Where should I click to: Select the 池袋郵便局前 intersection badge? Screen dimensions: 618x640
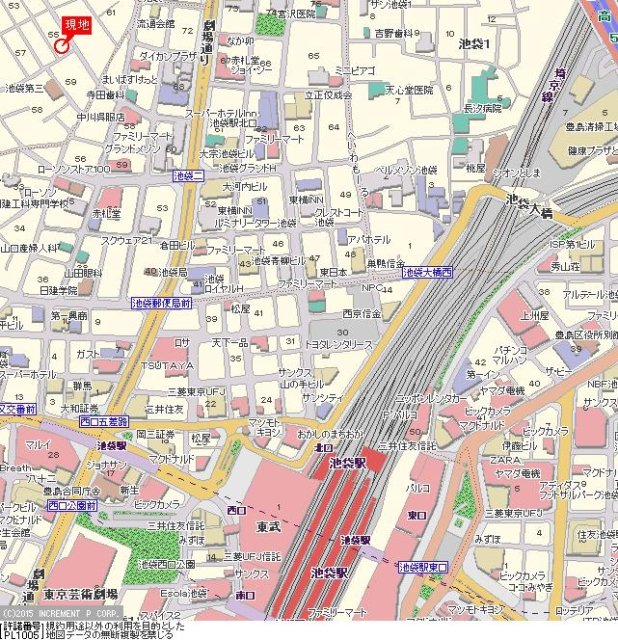(x=161, y=303)
